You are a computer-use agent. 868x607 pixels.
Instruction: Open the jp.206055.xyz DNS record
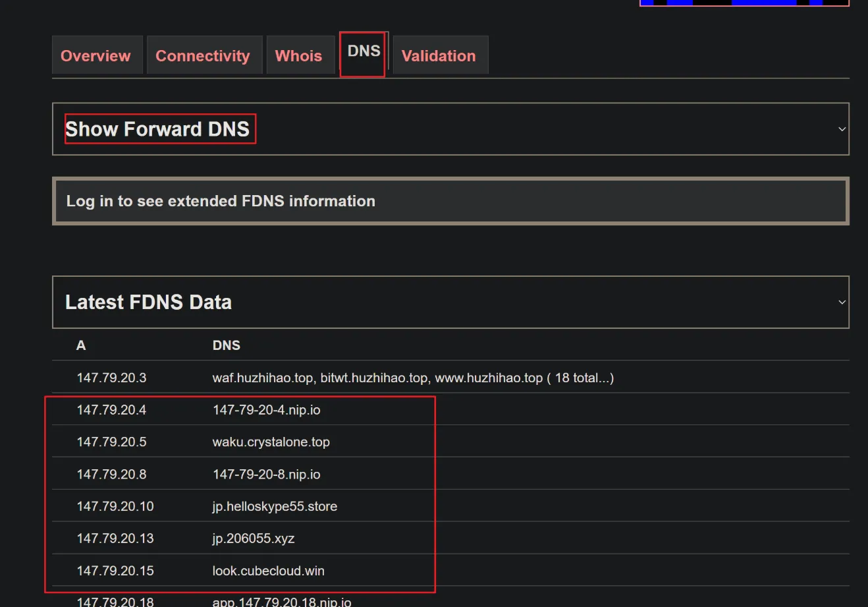click(253, 538)
